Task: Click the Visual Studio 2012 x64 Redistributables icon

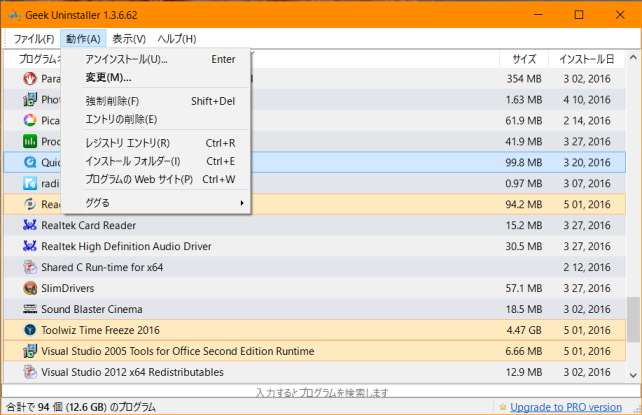Action: [x=30, y=372]
